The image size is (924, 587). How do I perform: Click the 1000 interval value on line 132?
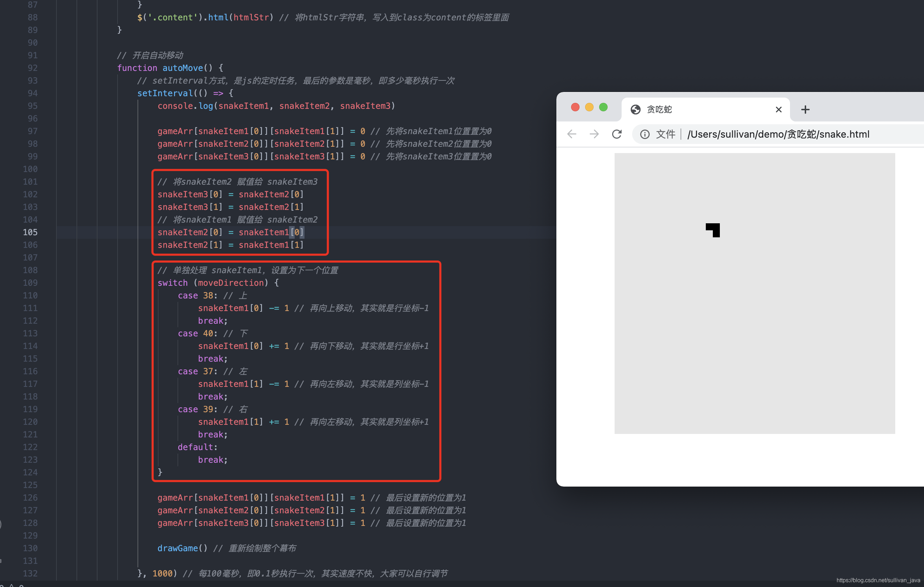pos(162,573)
